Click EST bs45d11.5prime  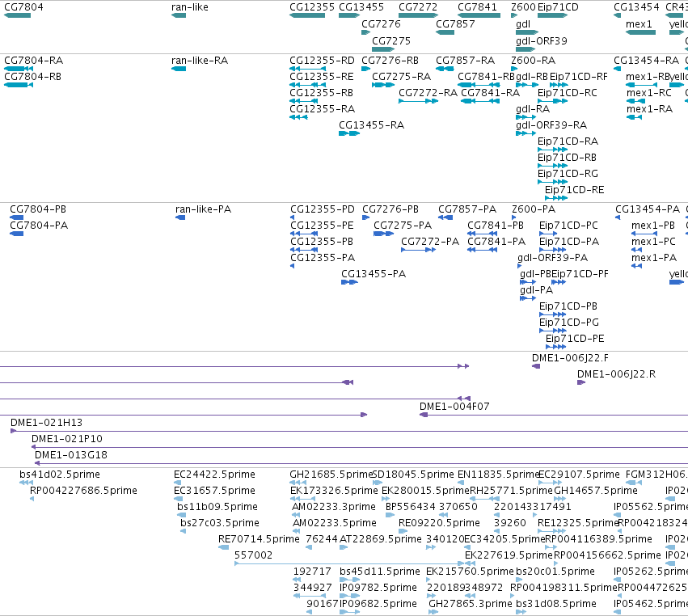coord(379,572)
